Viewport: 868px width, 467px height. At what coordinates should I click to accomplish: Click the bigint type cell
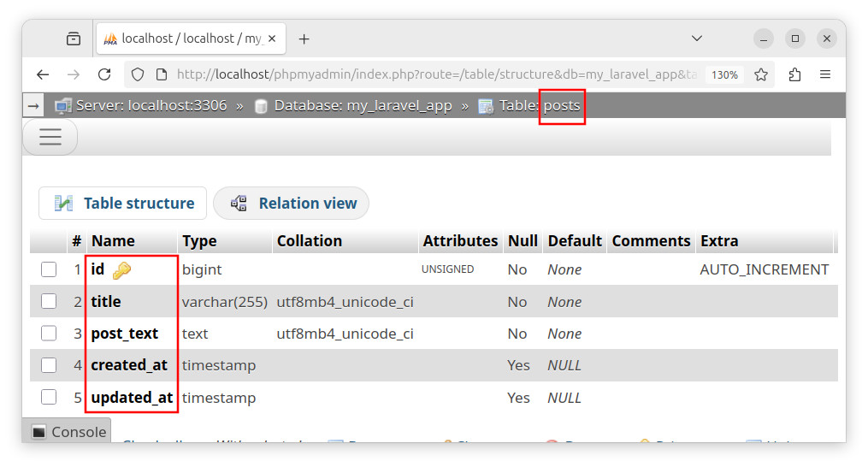point(202,269)
